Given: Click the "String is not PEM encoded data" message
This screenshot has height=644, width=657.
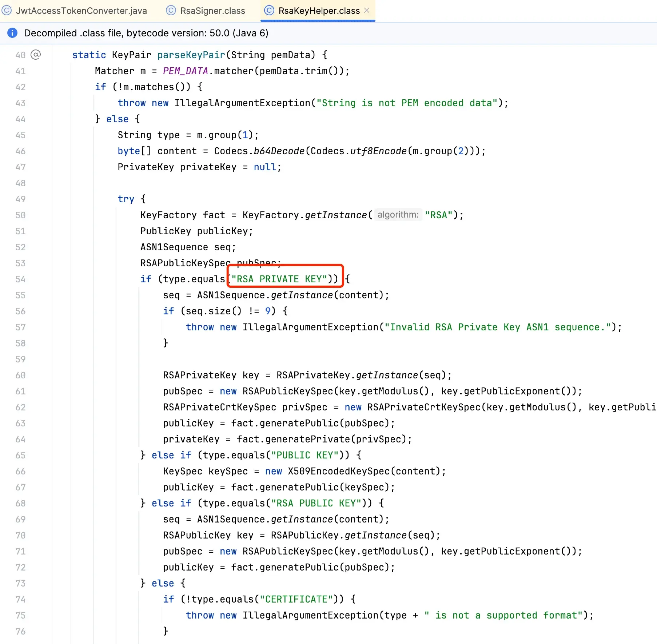Looking at the screenshot, I should pos(407,103).
